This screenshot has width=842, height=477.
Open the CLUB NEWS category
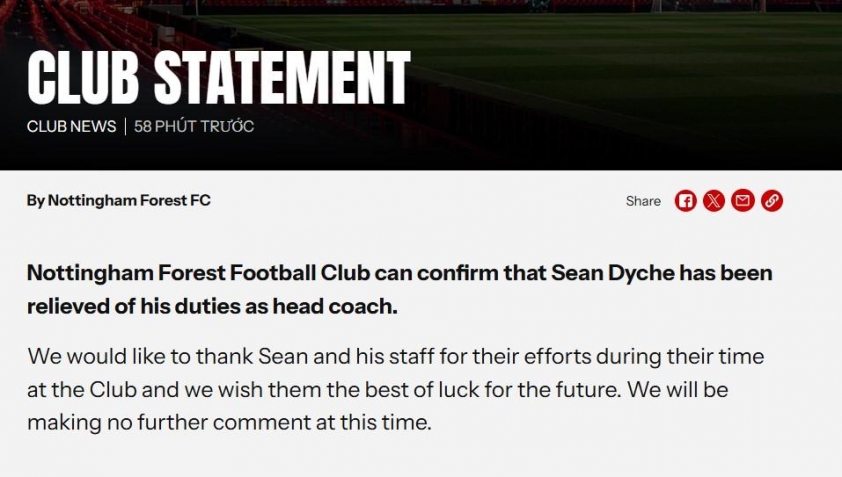coord(71,127)
